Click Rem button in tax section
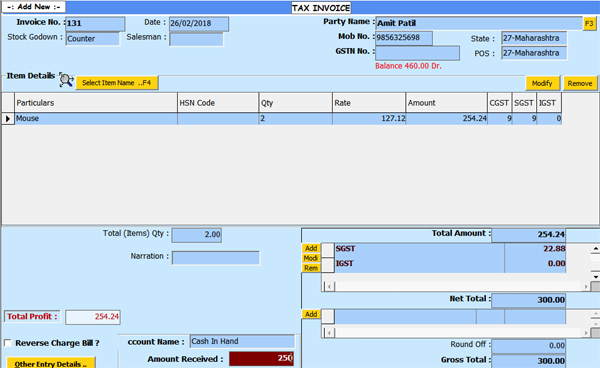This screenshot has height=368, width=600. pos(311,268)
